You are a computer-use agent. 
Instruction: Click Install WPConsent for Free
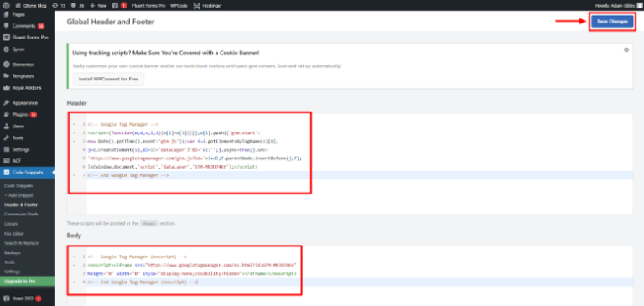coord(108,79)
